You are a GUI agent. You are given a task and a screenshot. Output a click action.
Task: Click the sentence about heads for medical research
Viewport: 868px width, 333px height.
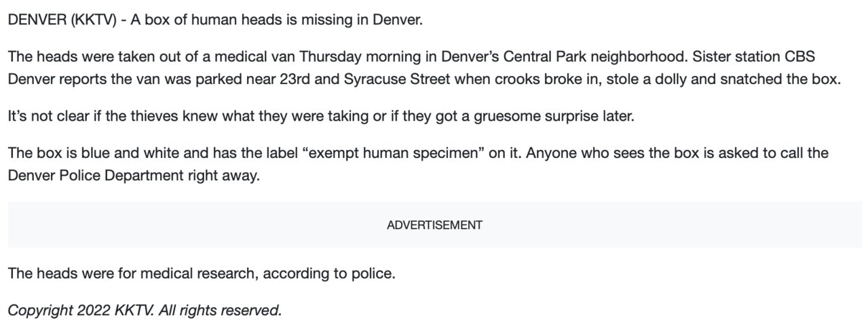click(201, 274)
